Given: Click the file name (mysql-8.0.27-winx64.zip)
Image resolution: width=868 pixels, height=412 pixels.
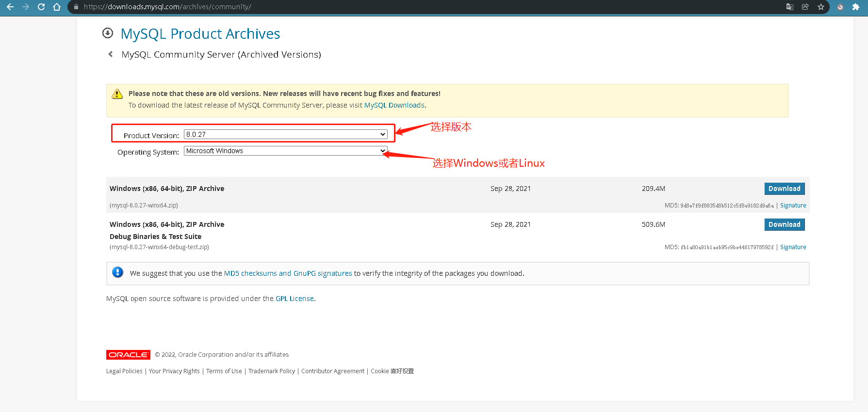Looking at the screenshot, I should pos(144,206).
